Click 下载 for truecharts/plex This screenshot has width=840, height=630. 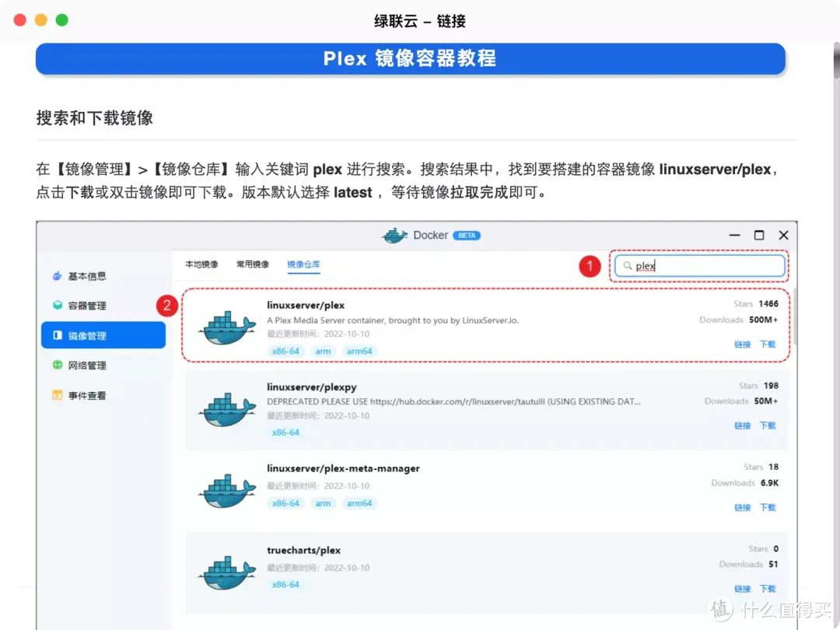pyautogui.click(x=768, y=589)
